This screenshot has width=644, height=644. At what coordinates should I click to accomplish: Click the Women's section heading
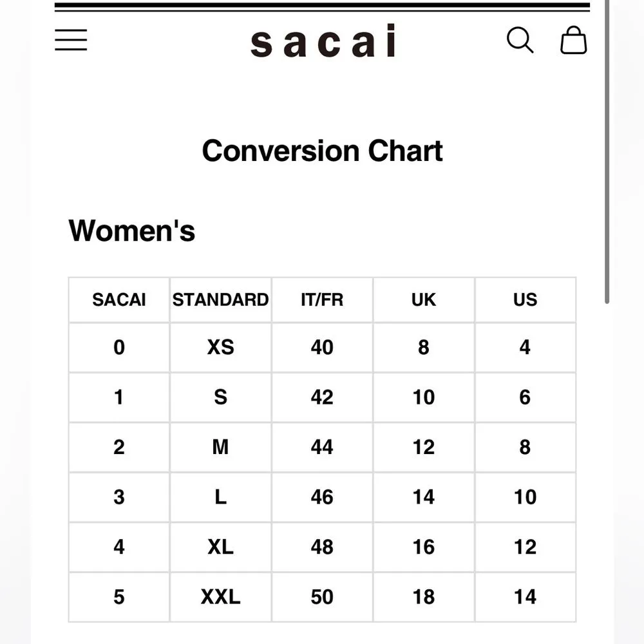tap(131, 231)
